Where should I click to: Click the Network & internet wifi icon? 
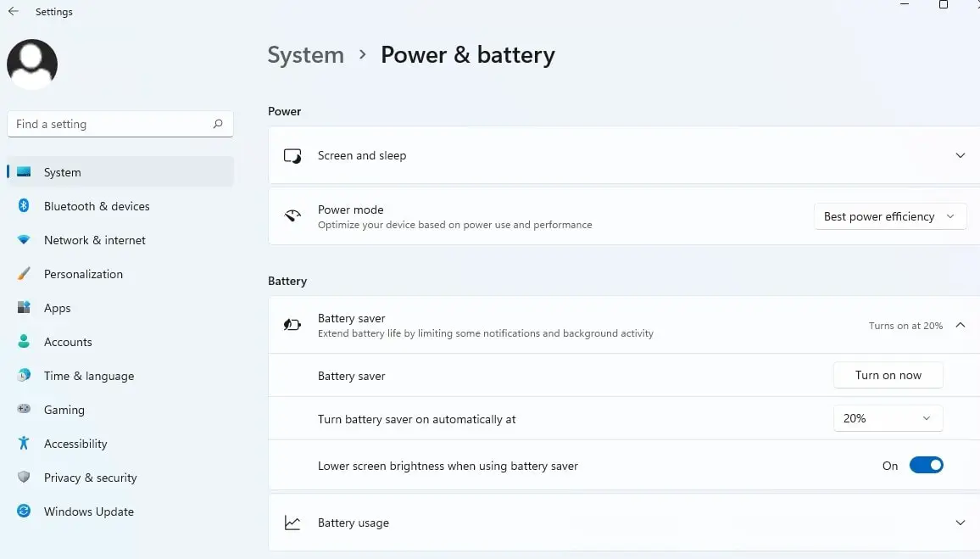click(x=24, y=240)
